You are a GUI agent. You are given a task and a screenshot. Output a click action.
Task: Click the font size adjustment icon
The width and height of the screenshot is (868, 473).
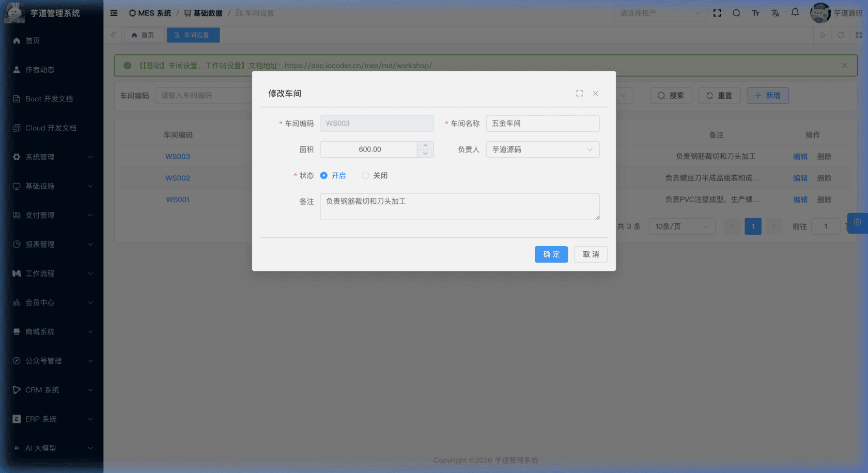click(755, 13)
